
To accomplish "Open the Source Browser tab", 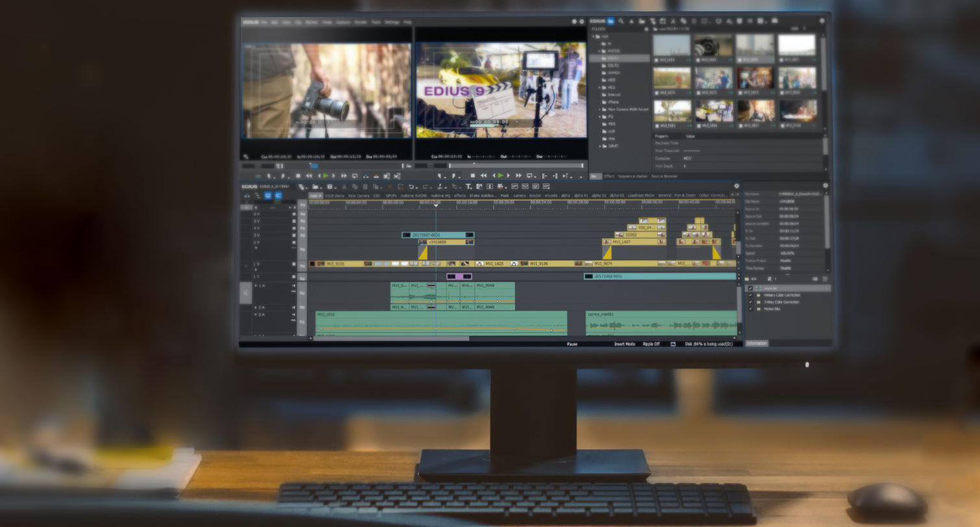I will [664, 176].
